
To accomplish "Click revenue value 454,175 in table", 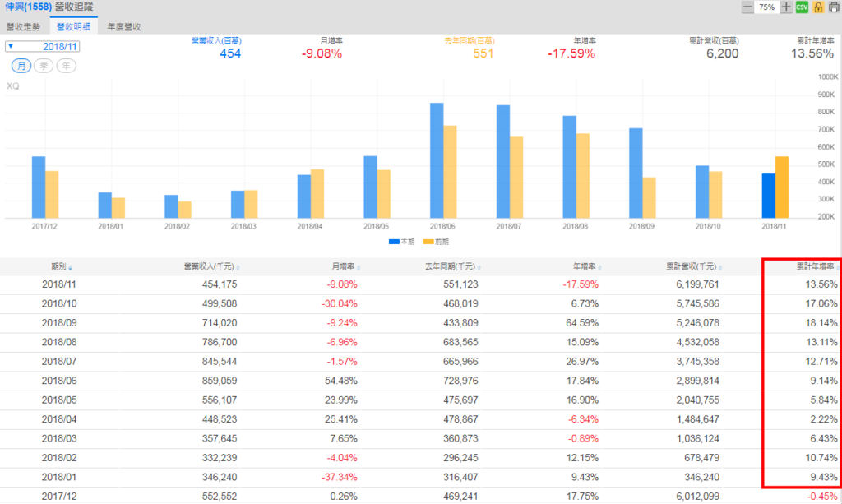I will 219,284.
